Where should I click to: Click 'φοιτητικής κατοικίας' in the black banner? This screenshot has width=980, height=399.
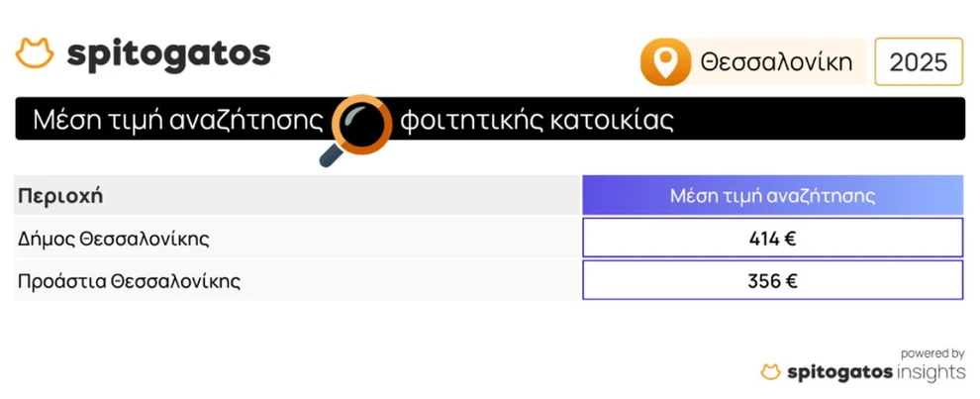537,121
